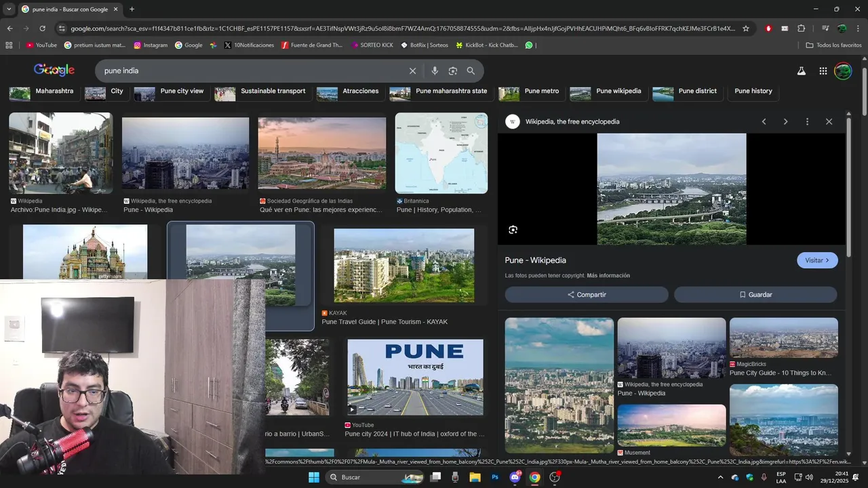Open the Más información copyright link
Viewport: 868px width, 488px height.
(608, 276)
